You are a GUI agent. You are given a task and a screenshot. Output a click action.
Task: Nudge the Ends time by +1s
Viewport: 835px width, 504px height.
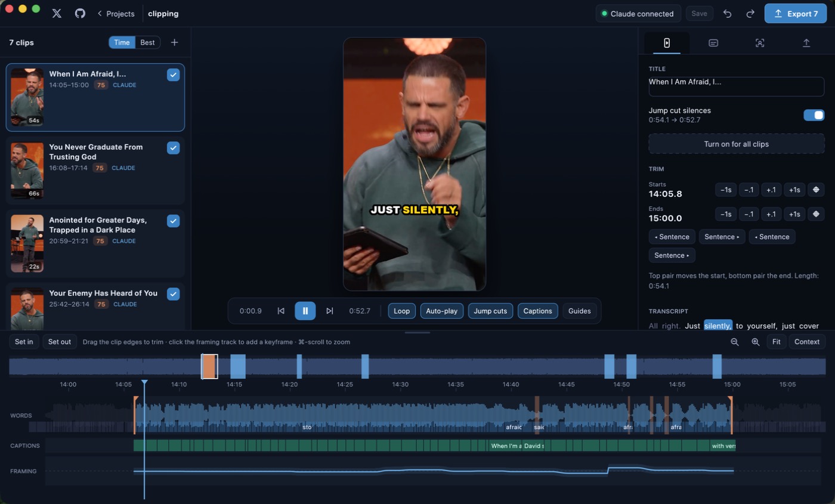coord(794,214)
